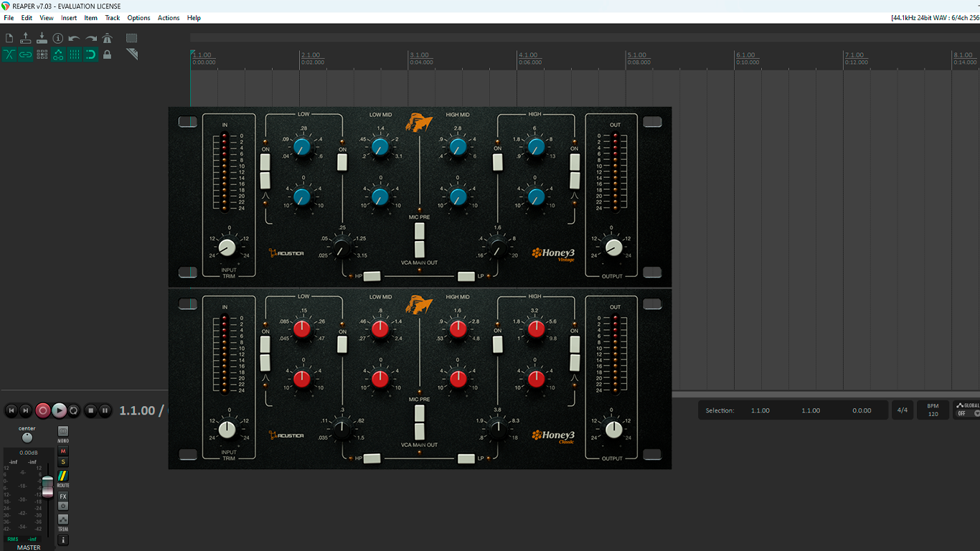Toggle the Honey3 Vintage HP filter switch

tap(372, 276)
